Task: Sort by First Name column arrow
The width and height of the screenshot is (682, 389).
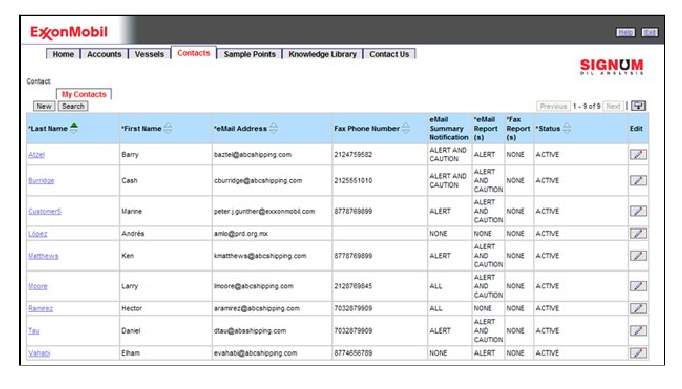Action: 168,128
